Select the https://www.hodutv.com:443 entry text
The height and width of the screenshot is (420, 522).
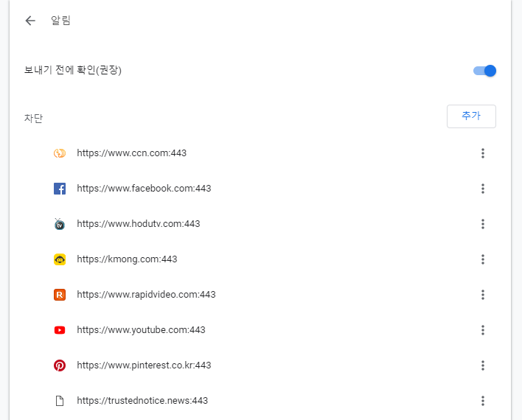(x=139, y=224)
